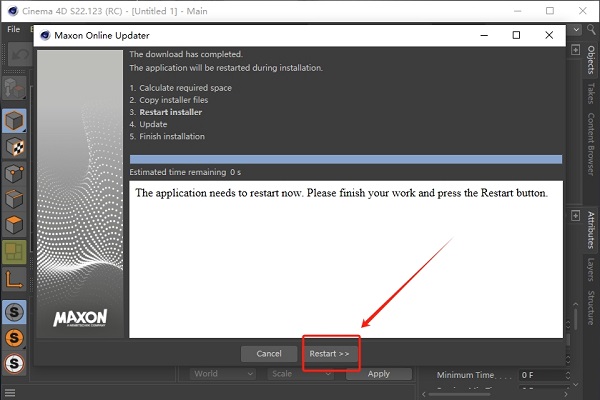
Task: Click the search magnifier icon in main window
Action: pyautogui.click(x=592, y=29)
